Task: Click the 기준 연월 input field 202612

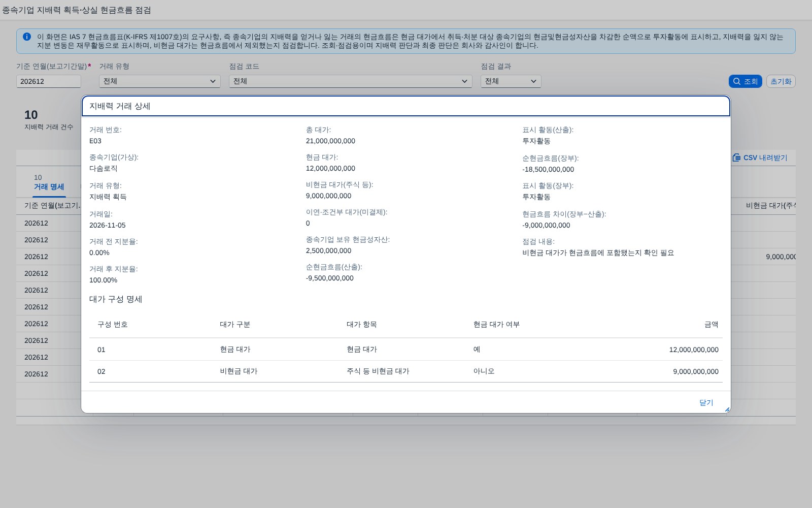Action: (x=49, y=81)
